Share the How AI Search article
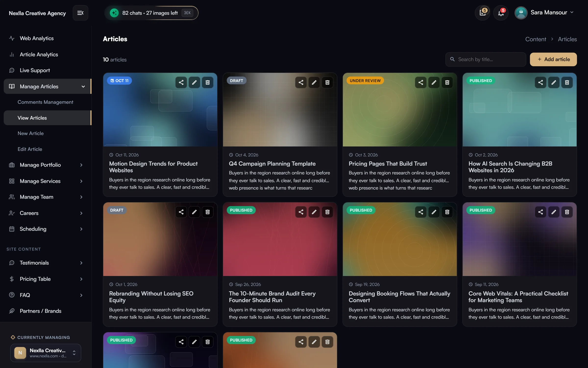Image resolution: width=588 pixels, height=368 pixels. click(540, 82)
